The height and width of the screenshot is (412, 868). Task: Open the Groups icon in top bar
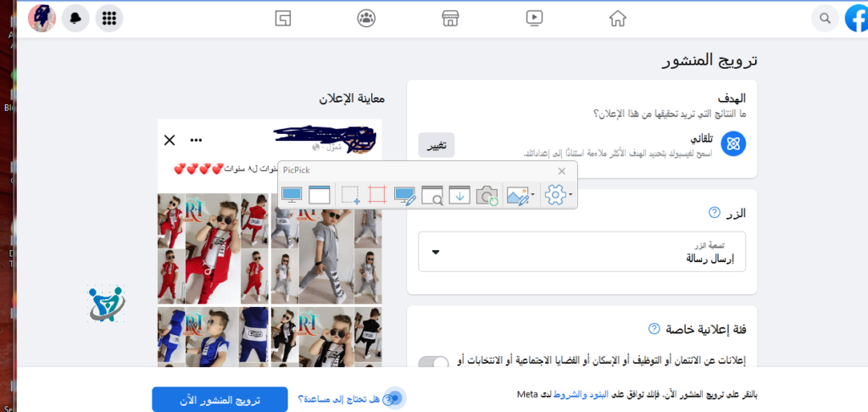(x=366, y=18)
